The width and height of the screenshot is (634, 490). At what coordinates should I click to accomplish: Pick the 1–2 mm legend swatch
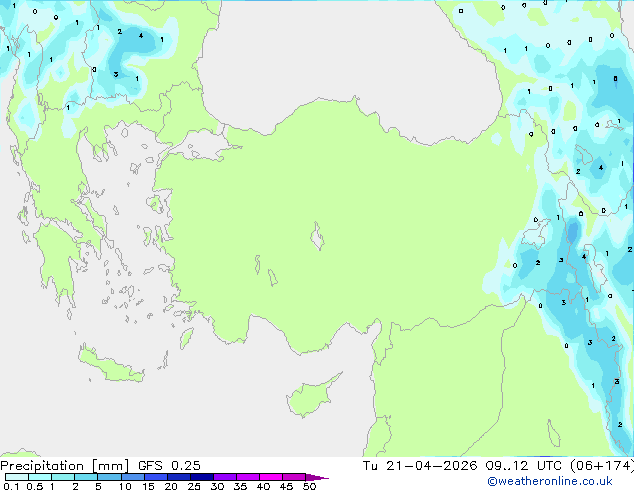[63, 477]
